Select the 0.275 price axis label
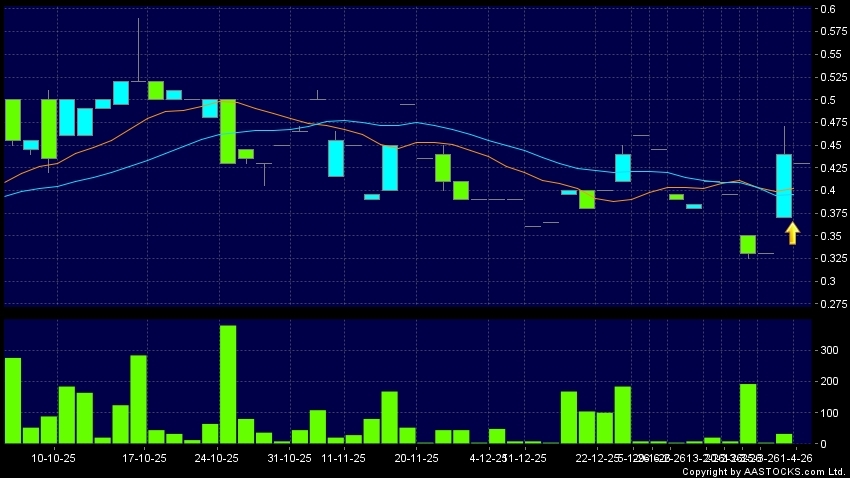The image size is (850, 478). (829, 304)
